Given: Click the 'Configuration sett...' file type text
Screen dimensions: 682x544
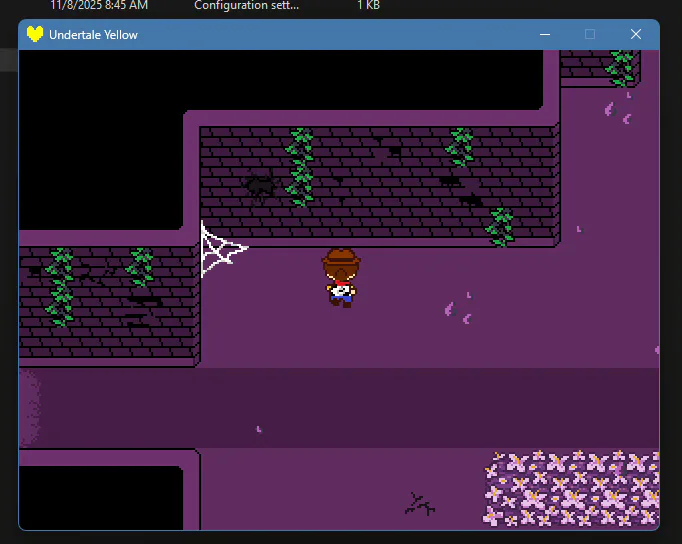Looking at the screenshot, I should [246, 5].
